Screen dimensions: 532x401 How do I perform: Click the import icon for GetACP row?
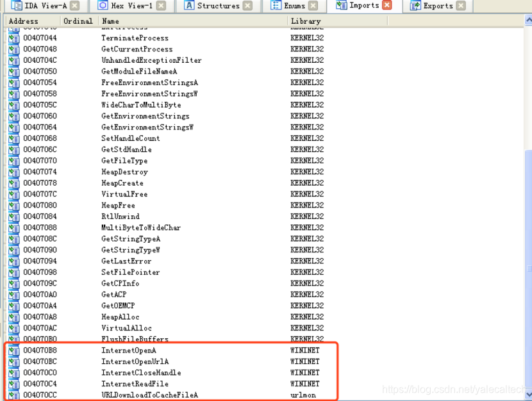14,295
